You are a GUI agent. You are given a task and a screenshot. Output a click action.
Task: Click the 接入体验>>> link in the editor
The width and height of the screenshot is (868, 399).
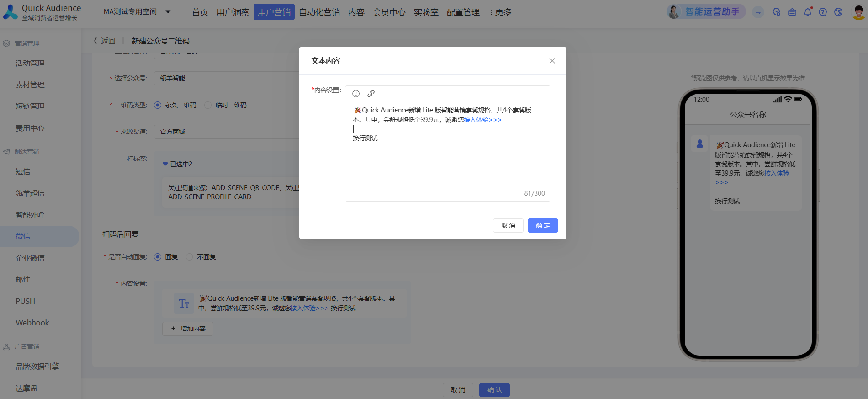tap(482, 120)
